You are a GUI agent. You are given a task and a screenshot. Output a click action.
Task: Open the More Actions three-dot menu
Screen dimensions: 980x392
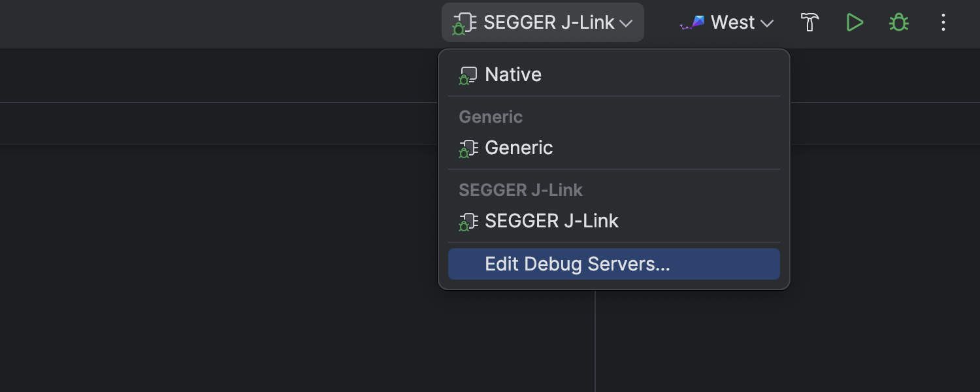[943, 23]
